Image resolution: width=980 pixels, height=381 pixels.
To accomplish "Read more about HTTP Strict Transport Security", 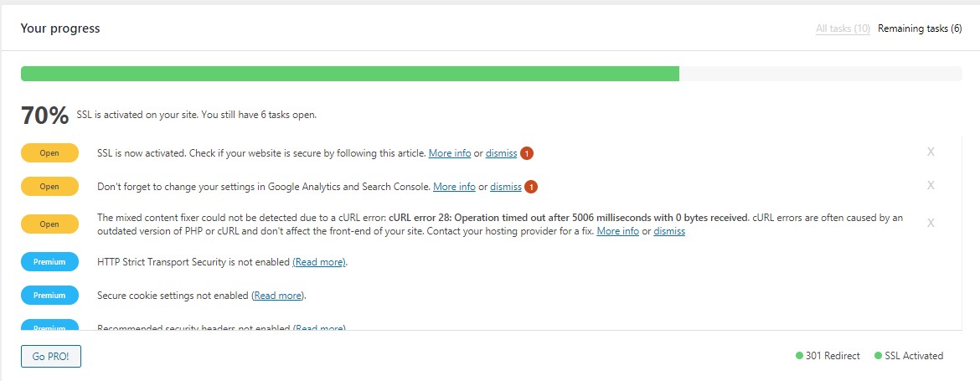I will 319,262.
